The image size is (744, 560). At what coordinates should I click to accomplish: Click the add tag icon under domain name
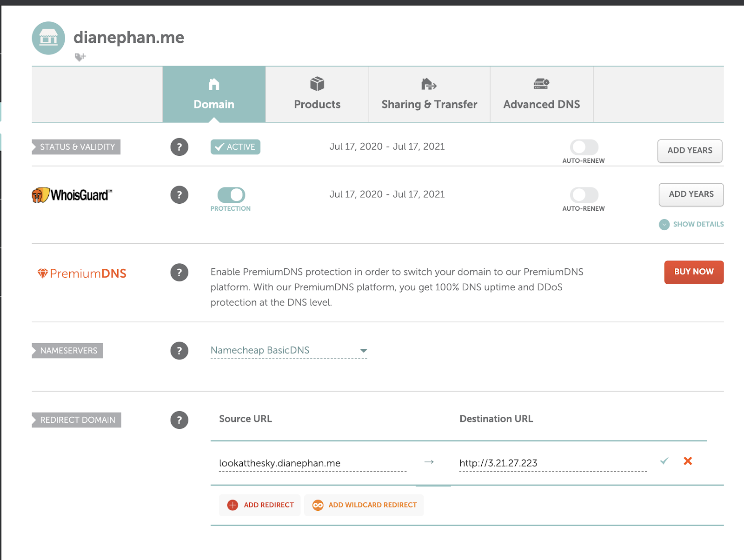coord(80,57)
